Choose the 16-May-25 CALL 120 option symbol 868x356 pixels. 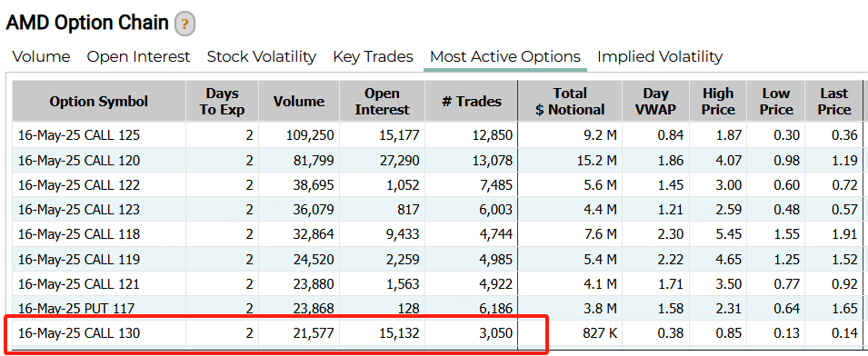(x=79, y=161)
